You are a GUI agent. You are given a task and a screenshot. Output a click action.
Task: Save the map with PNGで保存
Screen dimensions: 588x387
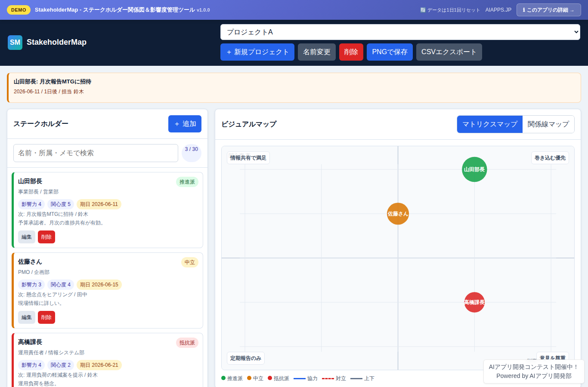click(390, 52)
